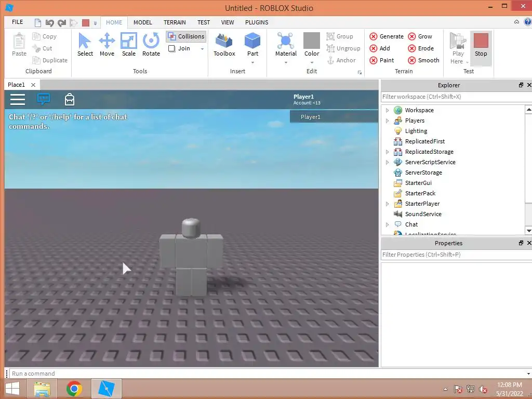Select the Select tool
Screen dimensions: 532x399
85,45
